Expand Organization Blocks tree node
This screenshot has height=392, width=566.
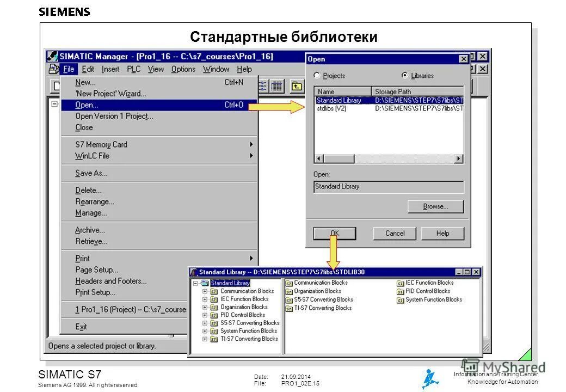[205, 307]
